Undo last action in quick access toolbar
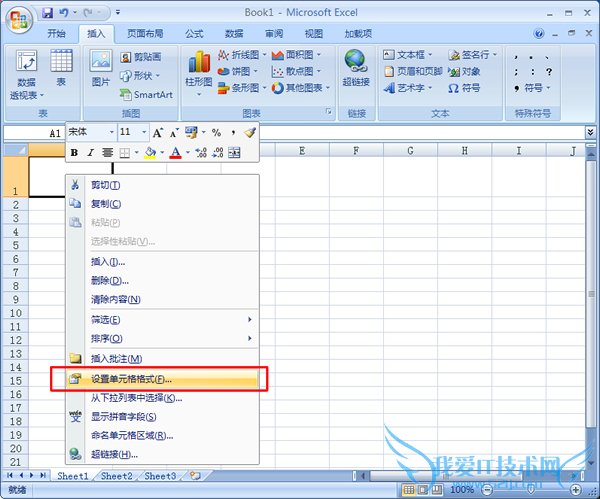The image size is (600, 499). tap(63, 13)
